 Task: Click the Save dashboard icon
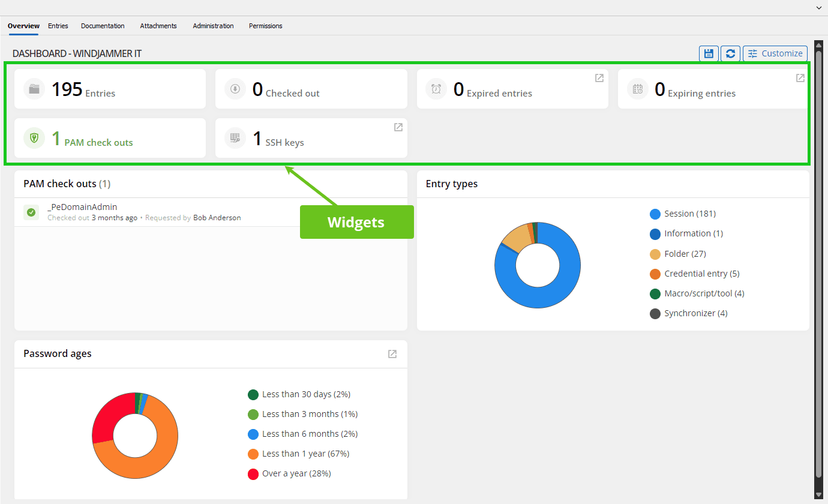tap(709, 53)
